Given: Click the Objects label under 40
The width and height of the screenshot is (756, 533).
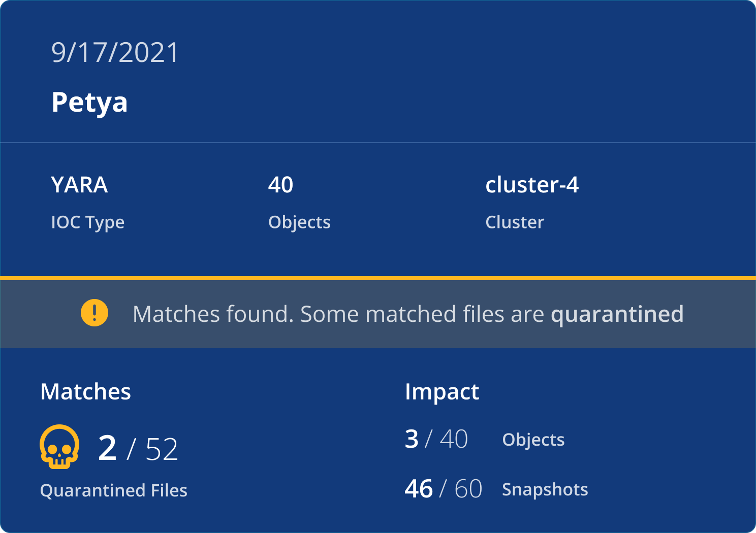Looking at the screenshot, I should click(299, 222).
